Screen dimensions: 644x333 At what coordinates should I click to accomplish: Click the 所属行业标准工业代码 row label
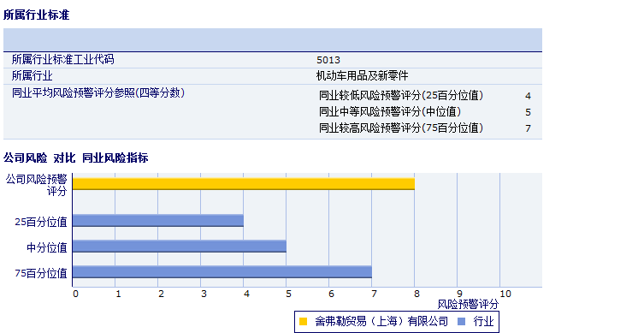click(x=62, y=60)
